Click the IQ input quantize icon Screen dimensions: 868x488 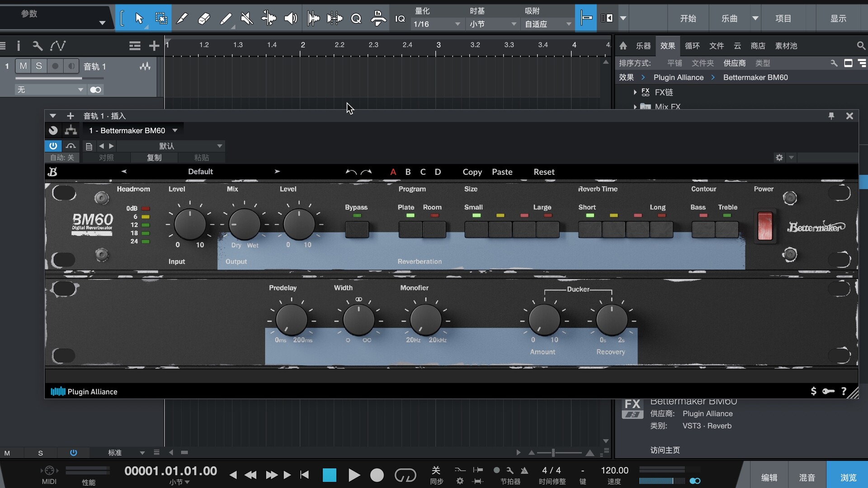400,19
